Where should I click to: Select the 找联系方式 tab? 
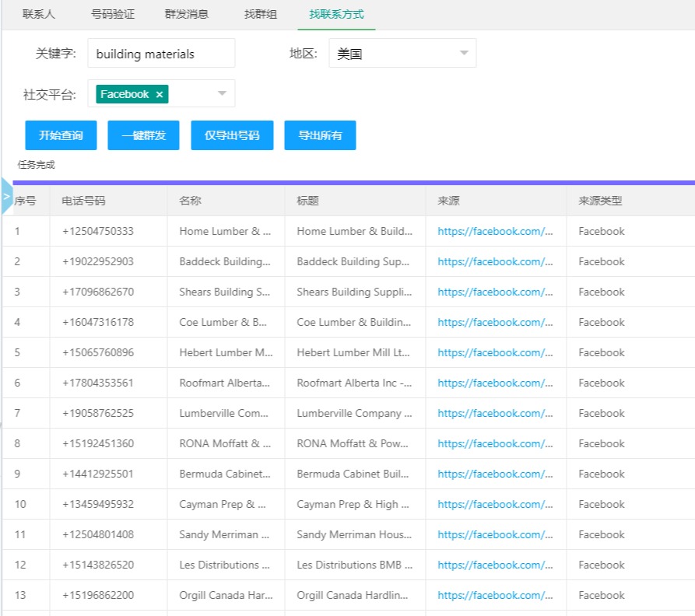(x=336, y=14)
